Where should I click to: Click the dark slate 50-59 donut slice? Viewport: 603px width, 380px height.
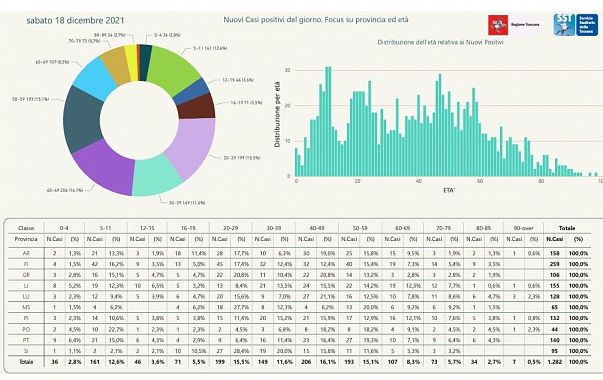[82, 119]
